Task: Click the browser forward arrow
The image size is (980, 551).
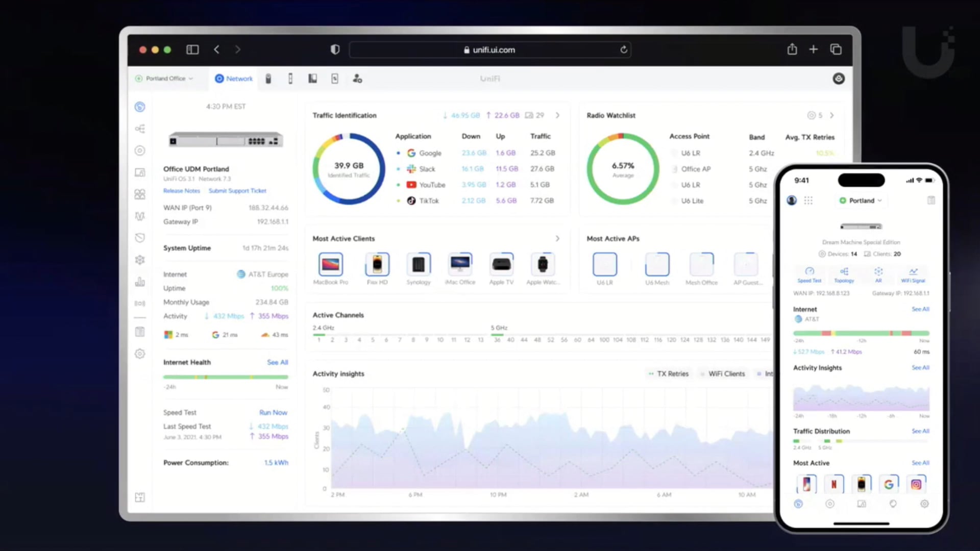Action: (238, 49)
